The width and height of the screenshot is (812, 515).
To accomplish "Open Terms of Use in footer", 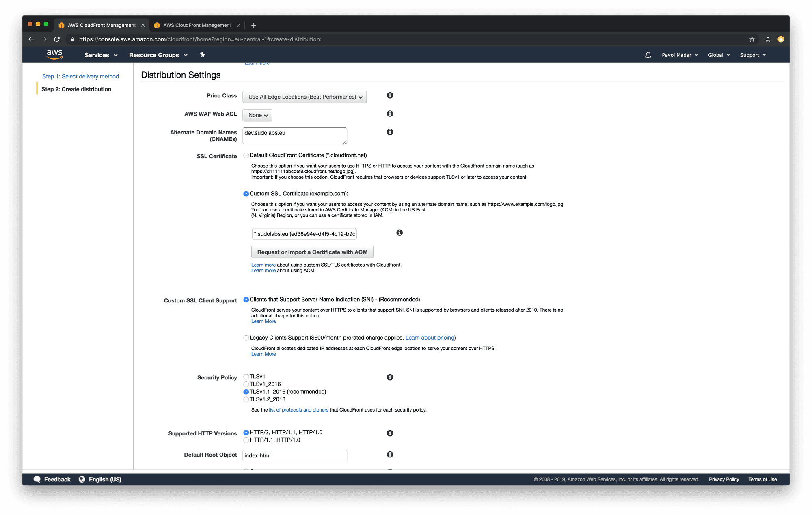I will 762,479.
